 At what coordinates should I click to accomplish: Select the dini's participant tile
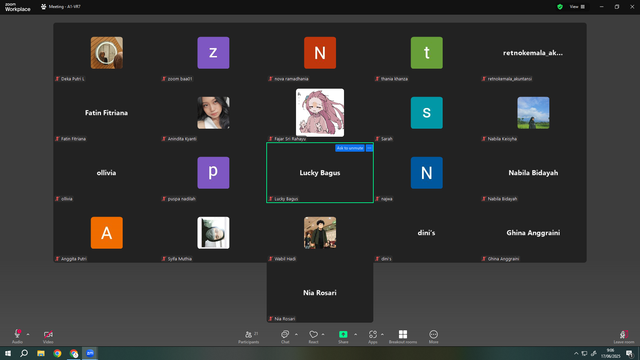(427, 233)
